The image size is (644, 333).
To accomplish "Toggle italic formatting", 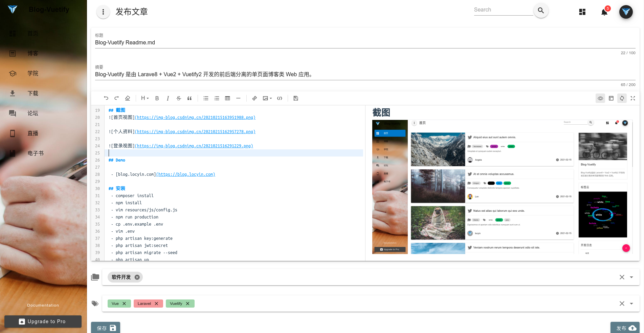I will (168, 98).
